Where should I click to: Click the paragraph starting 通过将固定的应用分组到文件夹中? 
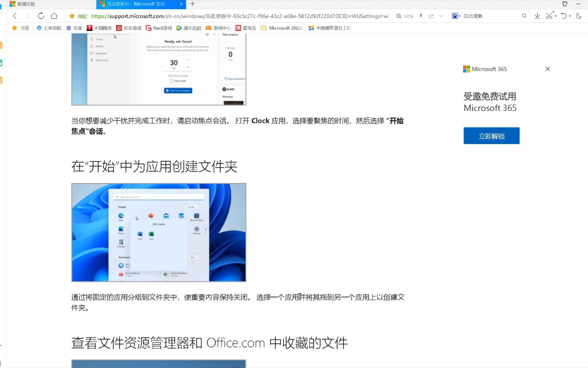238,302
